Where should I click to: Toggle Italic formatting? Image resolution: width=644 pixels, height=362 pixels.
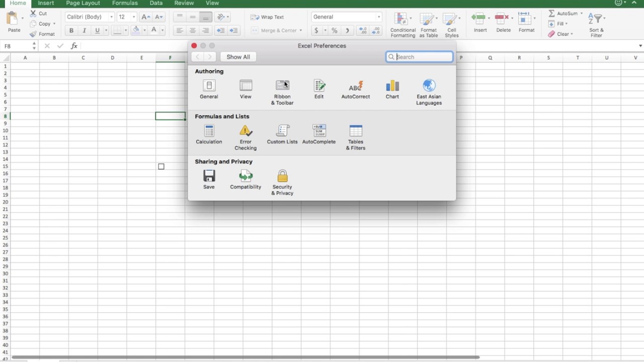point(84,31)
